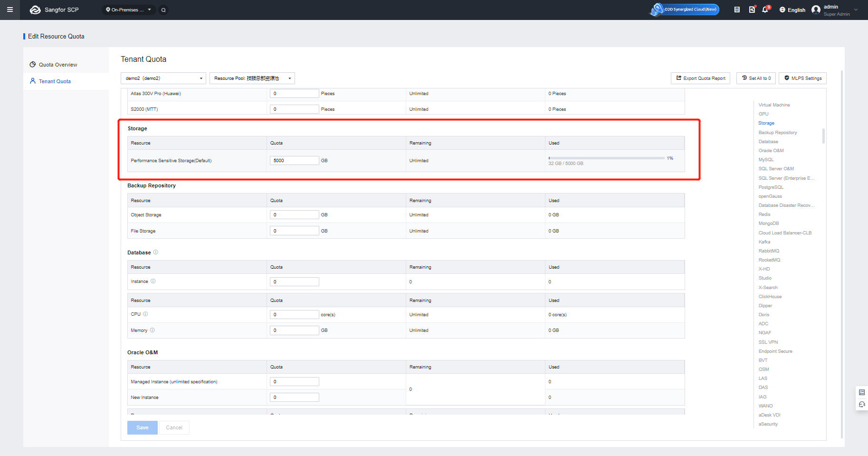The height and width of the screenshot is (456, 868).
Task: Jump to SSL VPN anchor
Action: 768,342
